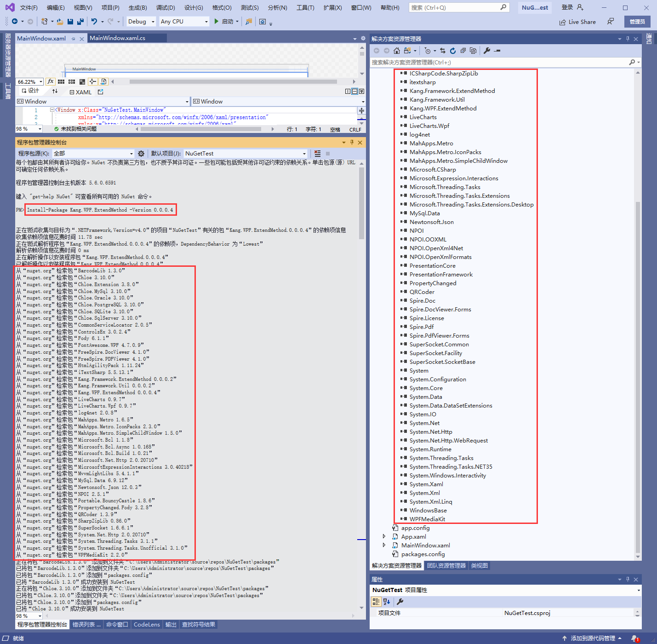Switch to MainWindow.xaml.cs tab

click(x=117, y=38)
